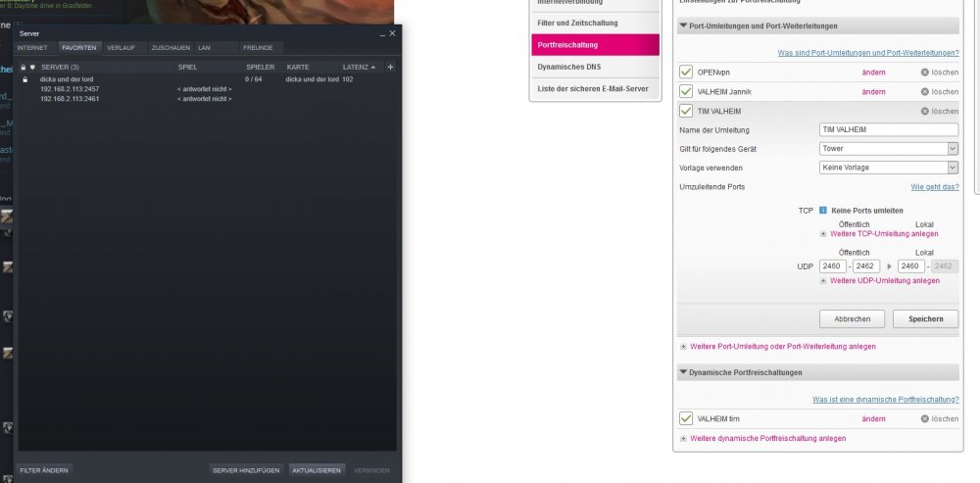This screenshot has width=980, height=483.
Task: Sort servers by SERVER (3) column header
Action: 60,67
